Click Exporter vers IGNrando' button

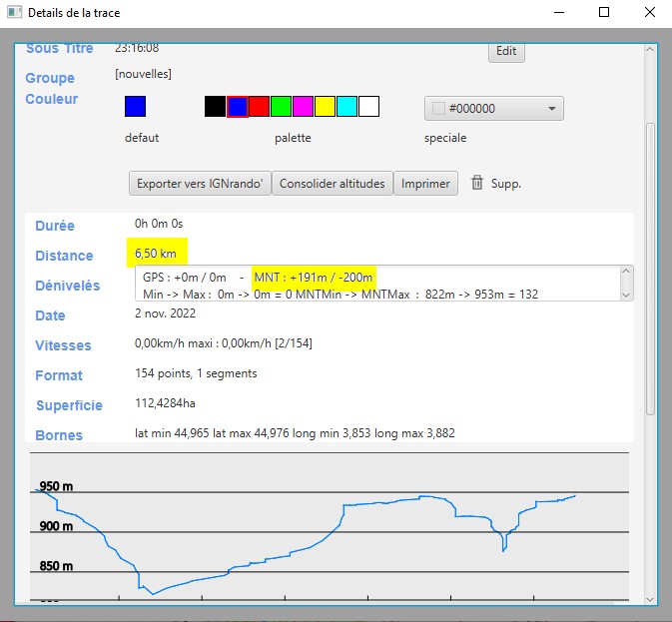click(x=200, y=183)
